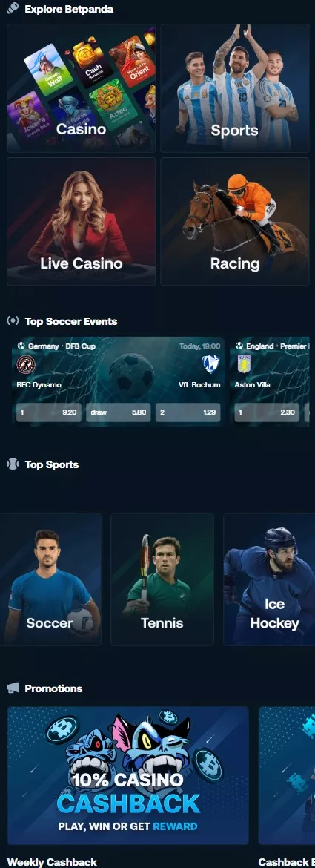Open the Live Casino tile
The image size is (315, 868).
[82, 221]
